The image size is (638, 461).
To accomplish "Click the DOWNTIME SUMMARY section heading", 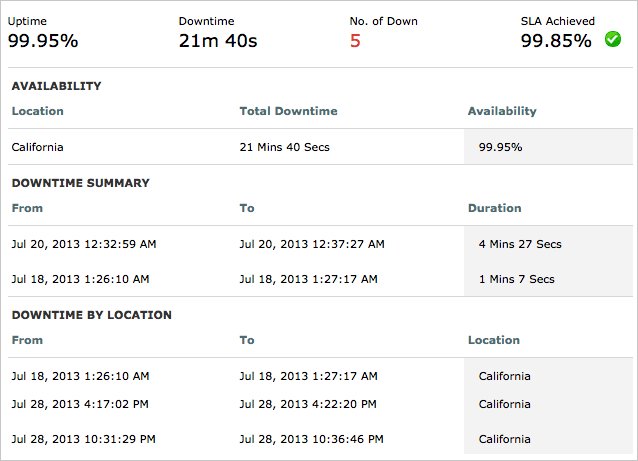I will pyautogui.click(x=80, y=183).
